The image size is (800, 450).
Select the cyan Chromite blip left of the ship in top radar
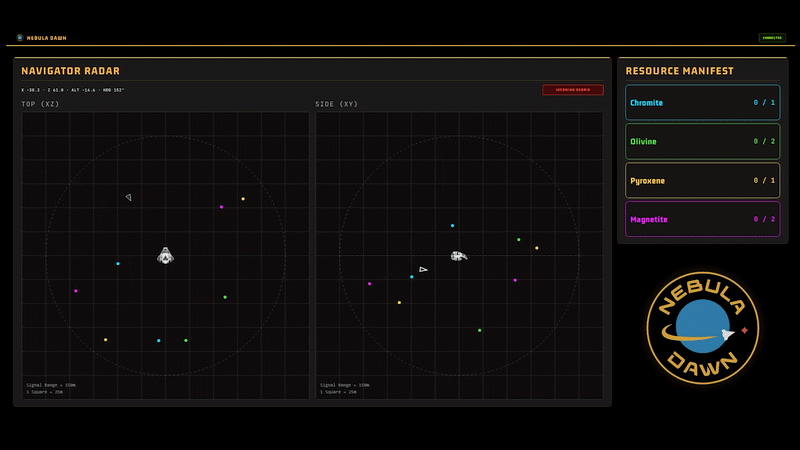pos(118,264)
